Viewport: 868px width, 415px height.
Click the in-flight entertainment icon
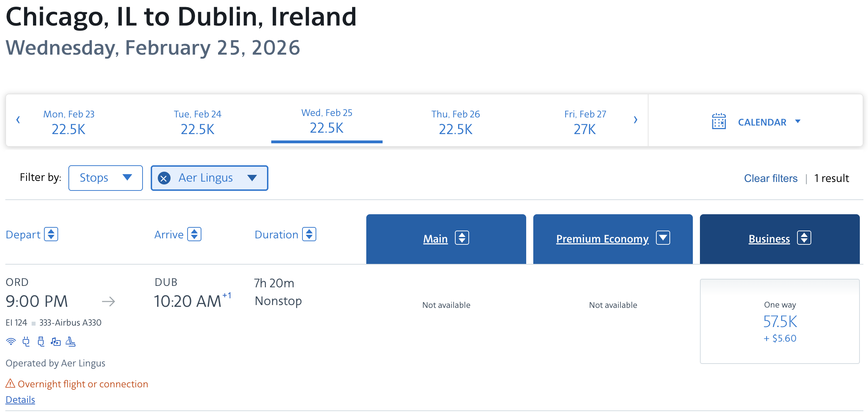coord(56,342)
